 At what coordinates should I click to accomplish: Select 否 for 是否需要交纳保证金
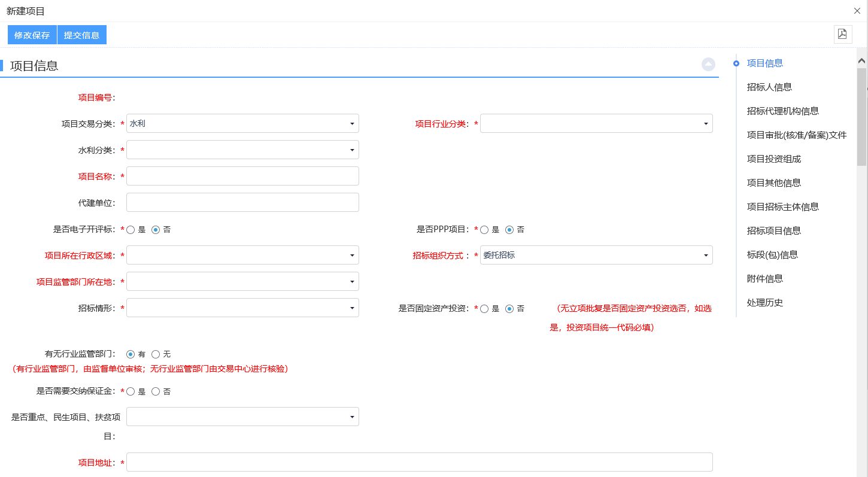[156, 391]
